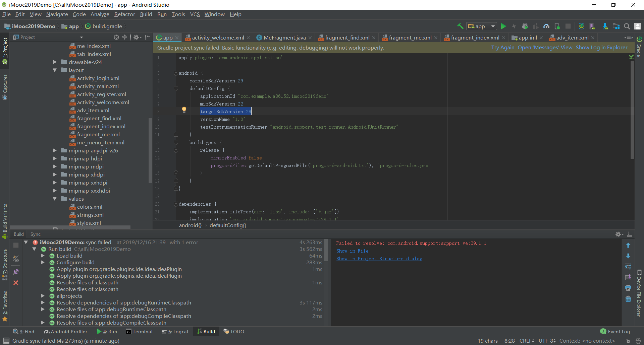
Task: Click the Collapse All icon in Project panel
Action: tap(125, 37)
